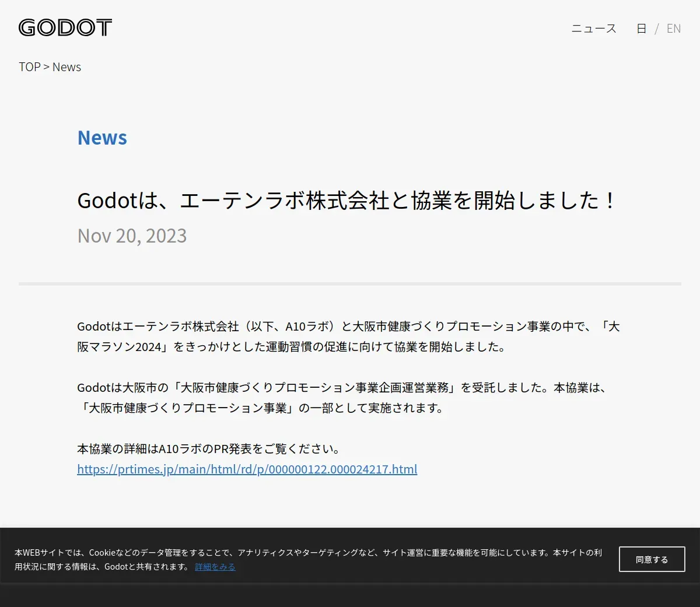This screenshot has width=700, height=607.
Task: Click paragraph starting Godotはエーテンラボ株式会社（以下
Action: click(x=348, y=336)
